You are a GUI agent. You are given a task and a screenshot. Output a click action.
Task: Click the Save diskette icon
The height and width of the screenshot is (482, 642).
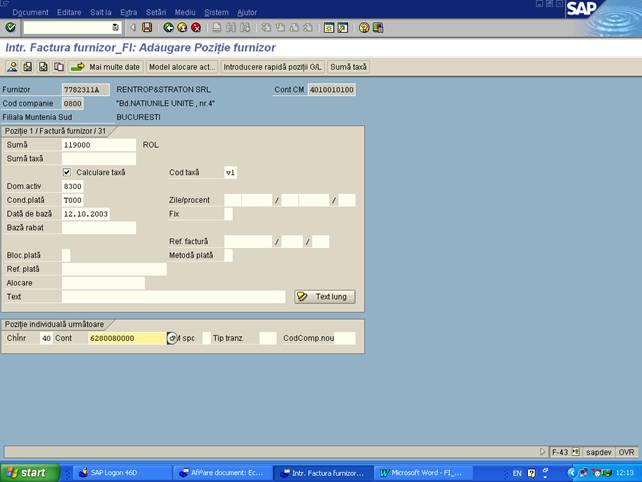(x=147, y=28)
